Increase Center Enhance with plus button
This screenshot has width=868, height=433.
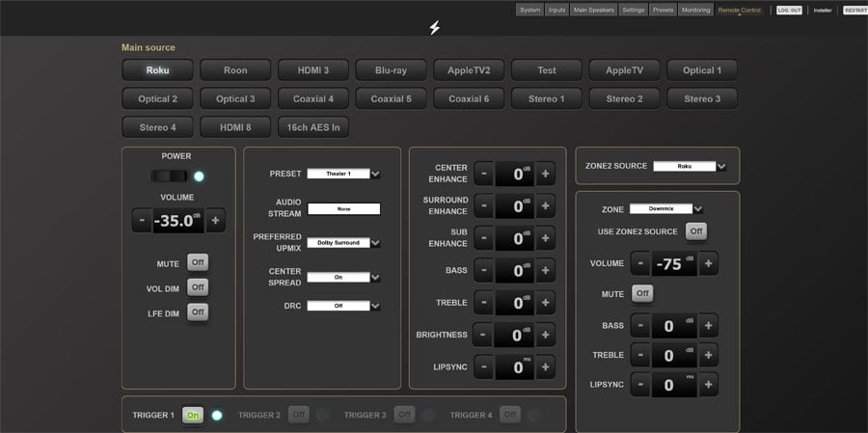tap(545, 174)
